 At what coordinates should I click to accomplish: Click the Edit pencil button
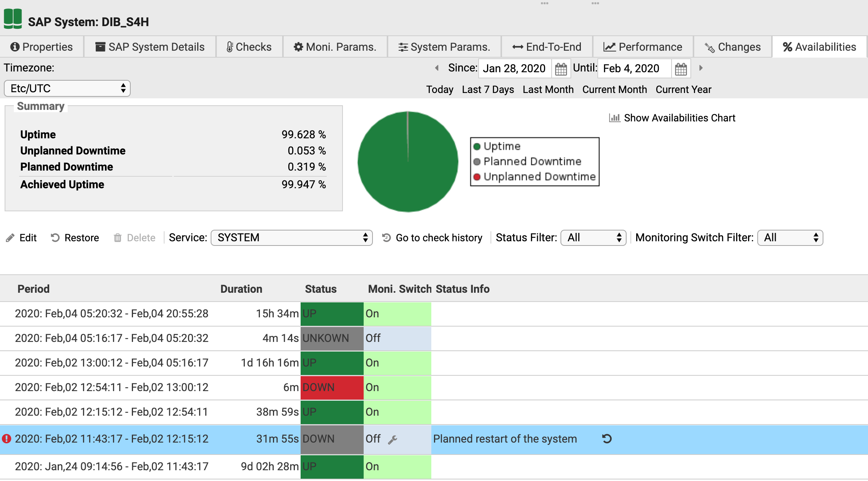tap(22, 238)
